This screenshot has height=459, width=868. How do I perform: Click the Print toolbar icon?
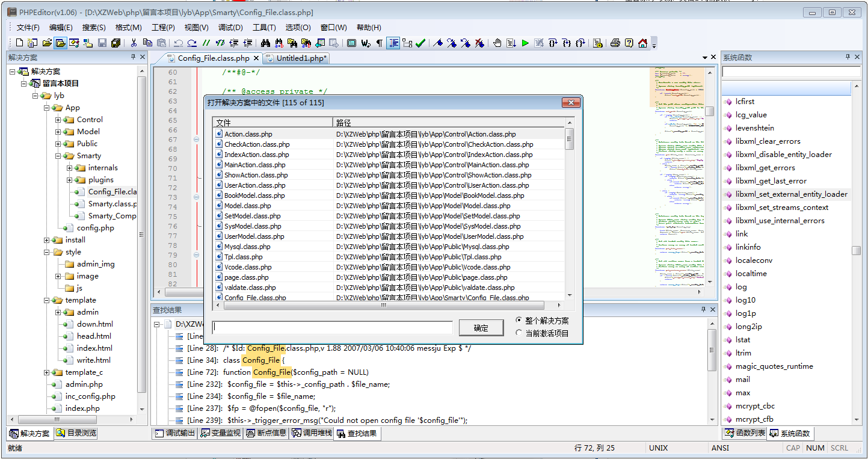615,43
